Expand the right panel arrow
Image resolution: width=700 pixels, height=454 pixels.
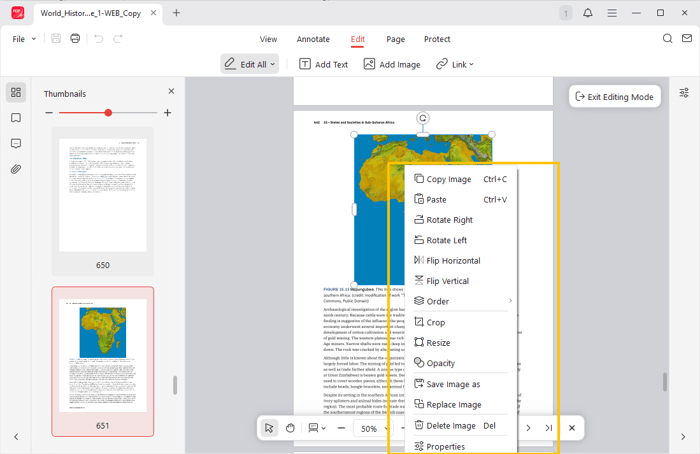coord(683,437)
